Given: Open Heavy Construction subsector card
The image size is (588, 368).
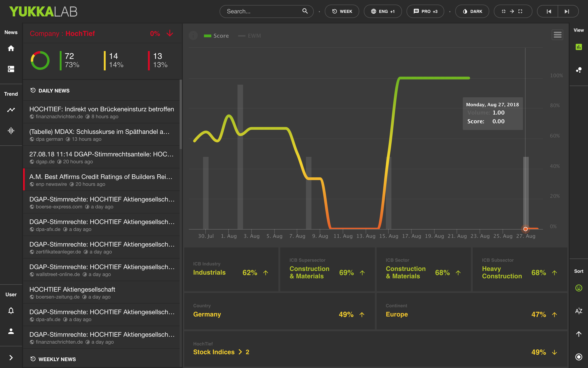Looking at the screenshot, I should [520, 269].
